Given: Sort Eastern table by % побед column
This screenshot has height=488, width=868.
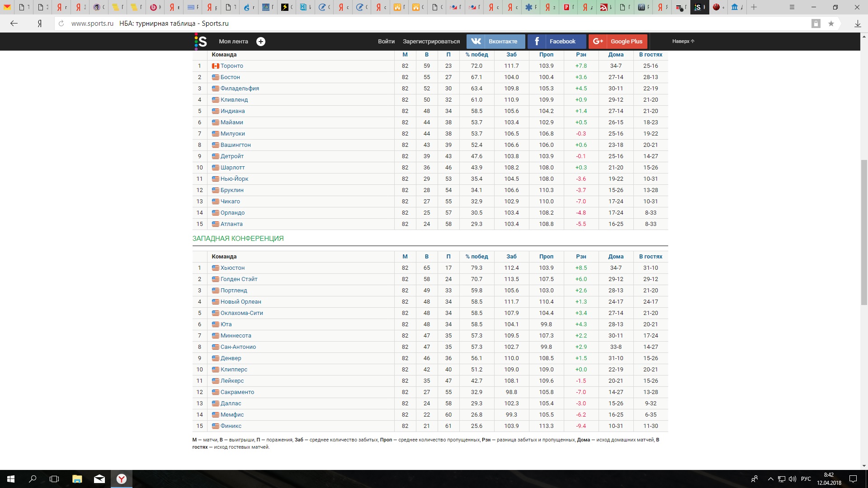Looking at the screenshot, I should (x=476, y=55).
